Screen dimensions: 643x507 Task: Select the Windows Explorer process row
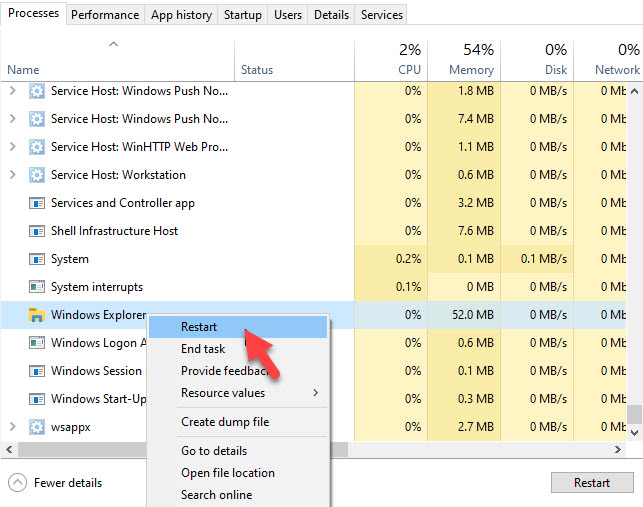point(313,315)
